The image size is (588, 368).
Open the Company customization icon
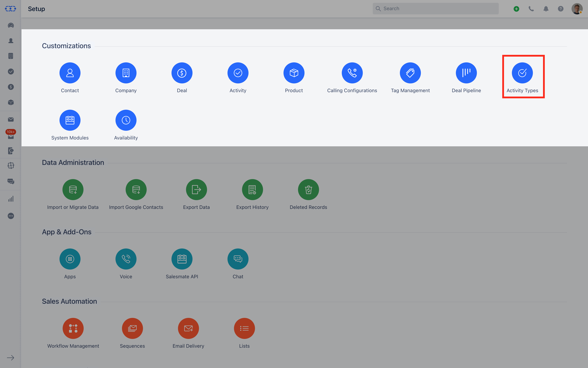[126, 73]
